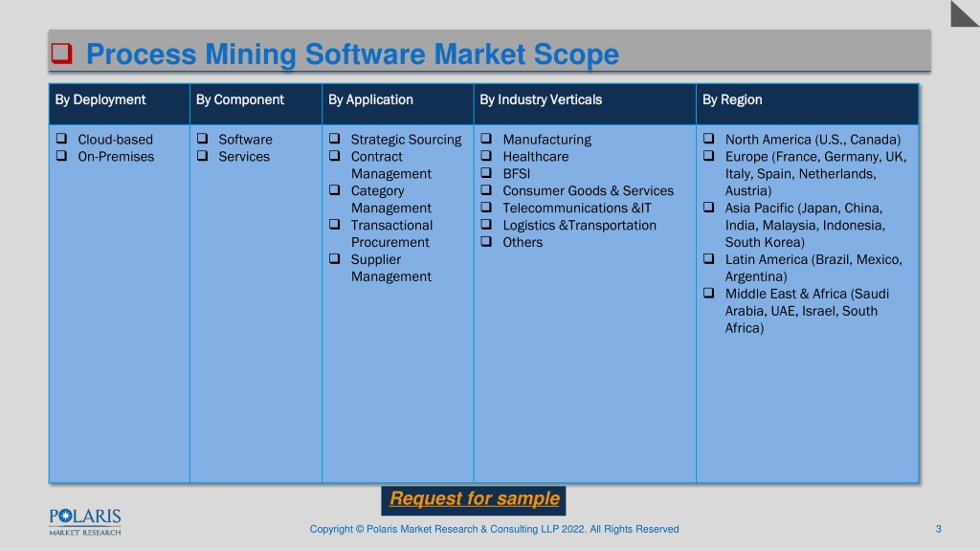Image resolution: width=980 pixels, height=551 pixels.
Task: Click the BFSI text
Action: pos(517,174)
